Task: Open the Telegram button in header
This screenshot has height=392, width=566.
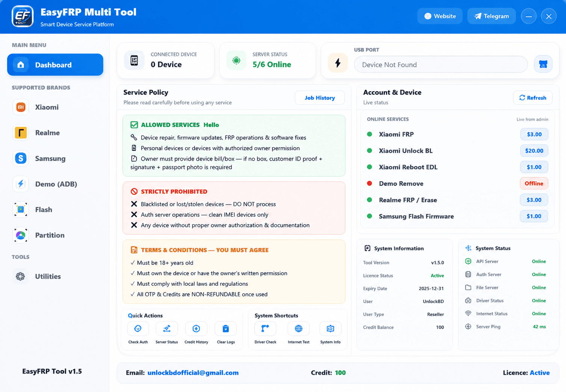Action: [x=491, y=16]
